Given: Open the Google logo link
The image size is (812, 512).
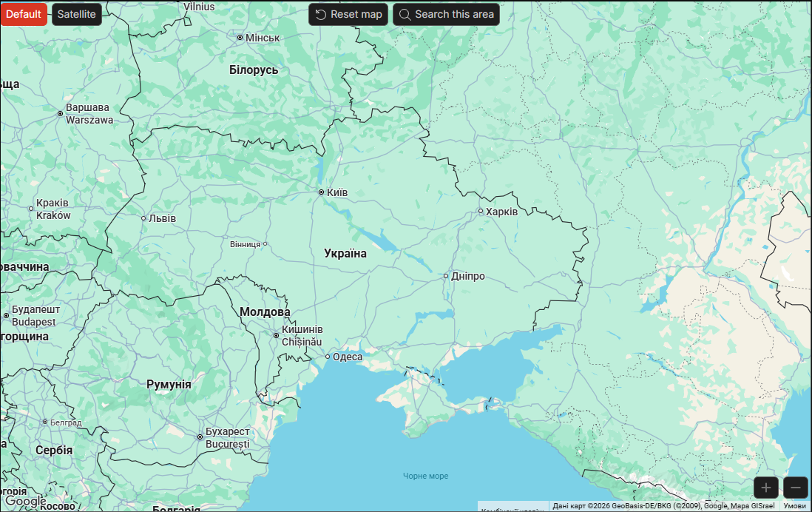Looking at the screenshot, I should tap(25, 501).
